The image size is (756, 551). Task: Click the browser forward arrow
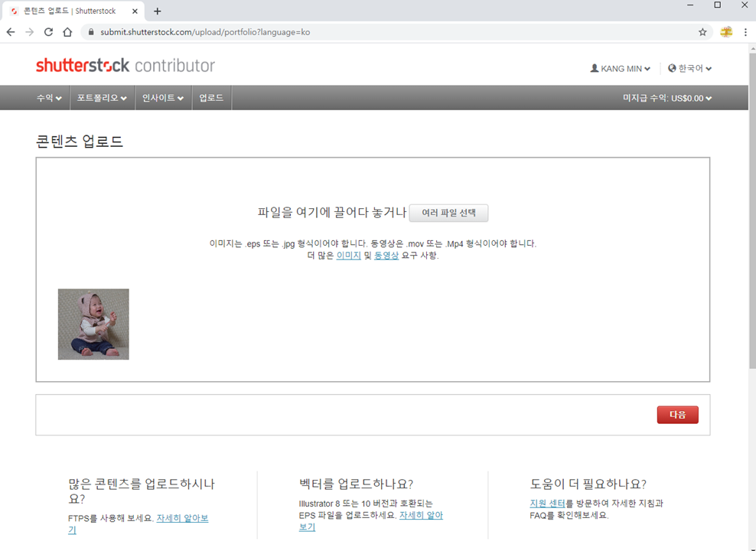pyautogui.click(x=29, y=32)
